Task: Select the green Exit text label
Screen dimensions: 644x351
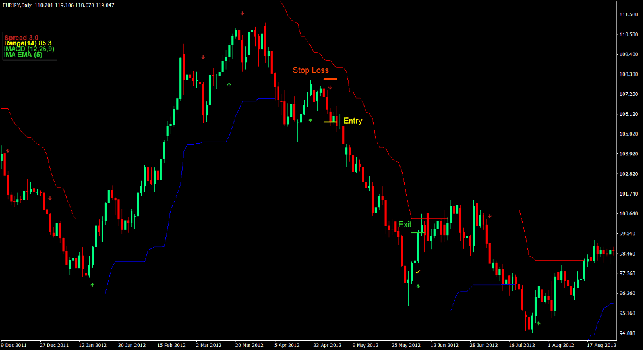Action: [405, 225]
